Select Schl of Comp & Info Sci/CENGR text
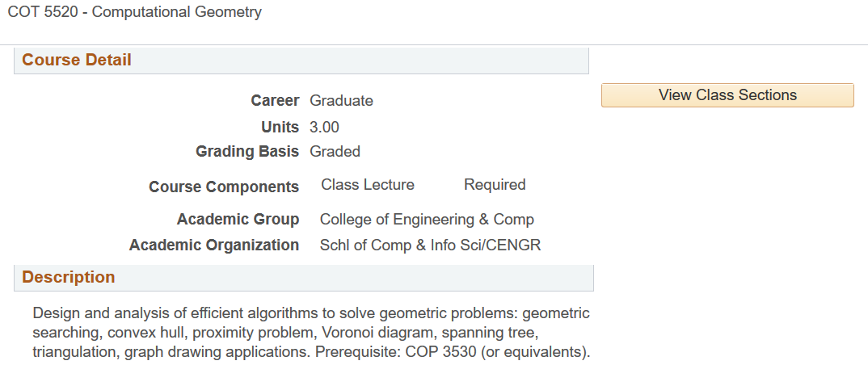The width and height of the screenshot is (868, 386). click(430, 245)
